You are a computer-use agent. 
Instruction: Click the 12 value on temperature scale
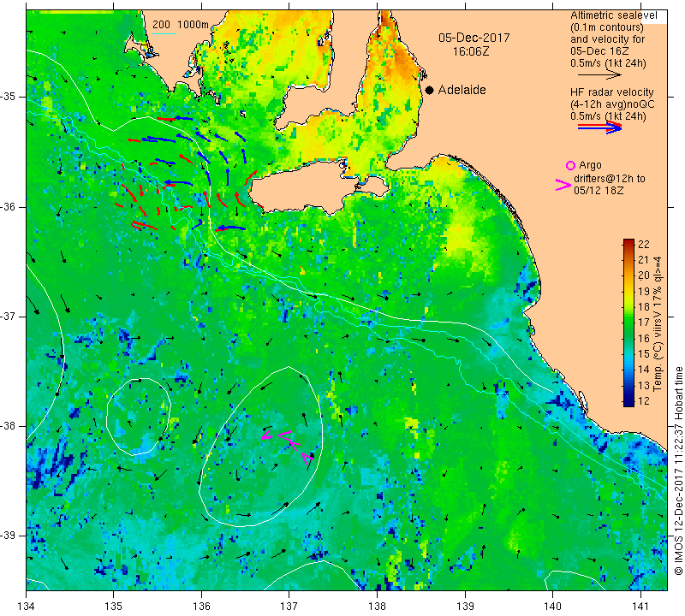tap(644, 400)
